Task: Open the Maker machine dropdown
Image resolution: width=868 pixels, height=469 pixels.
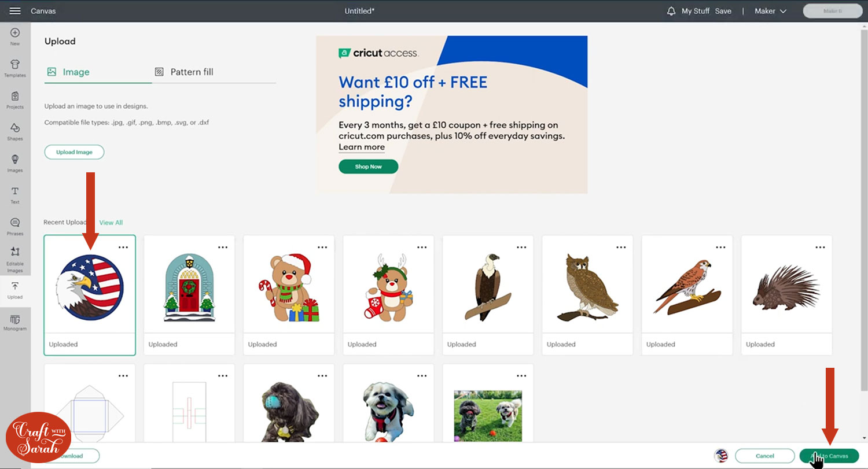Action: coord(771,11)
